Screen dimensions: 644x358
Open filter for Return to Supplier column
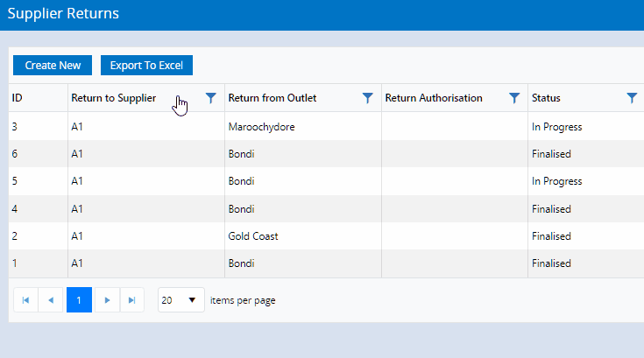click(210, 98)
